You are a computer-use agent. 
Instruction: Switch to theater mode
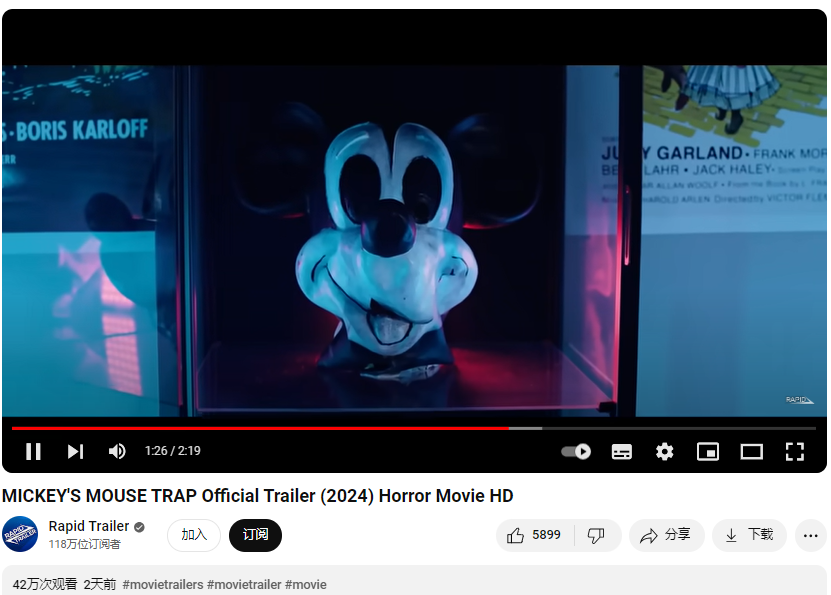pyautogui.click(x=751, y=451)
